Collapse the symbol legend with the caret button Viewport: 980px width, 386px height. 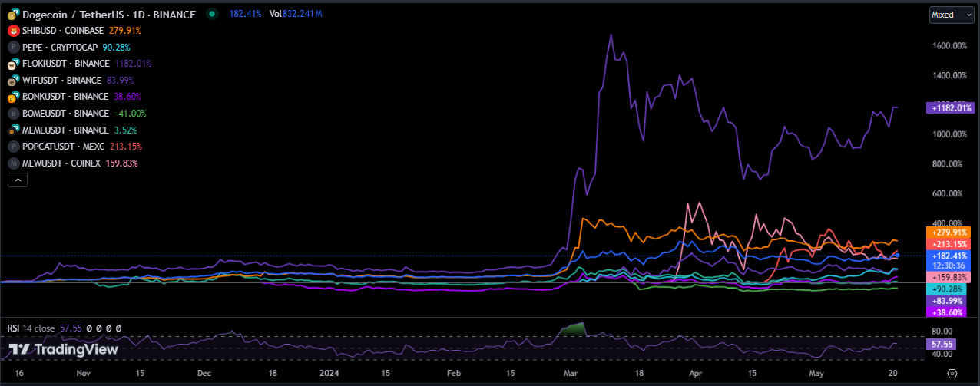coord(17,180)
